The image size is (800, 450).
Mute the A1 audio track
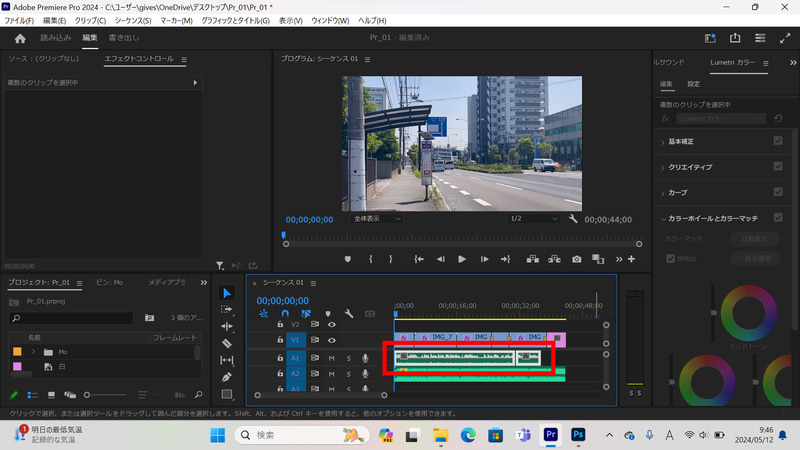click(x=331, y=357)
